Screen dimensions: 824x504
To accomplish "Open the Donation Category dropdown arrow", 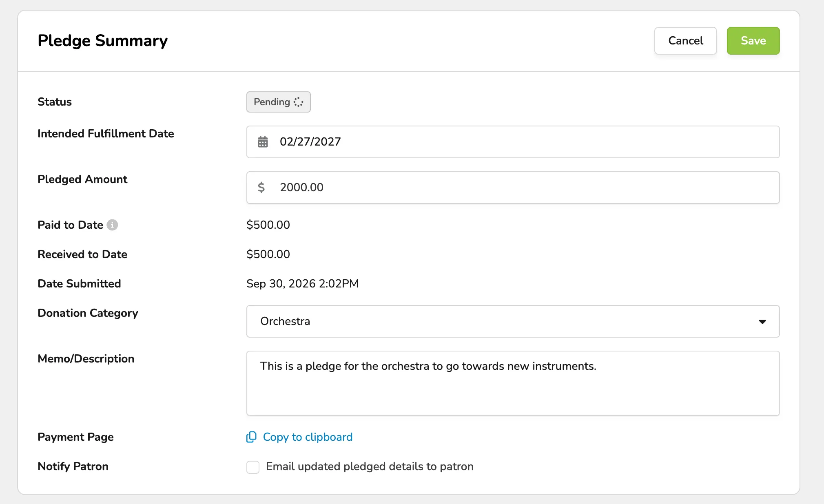I will pyautogui.click(x=762, y=322).
